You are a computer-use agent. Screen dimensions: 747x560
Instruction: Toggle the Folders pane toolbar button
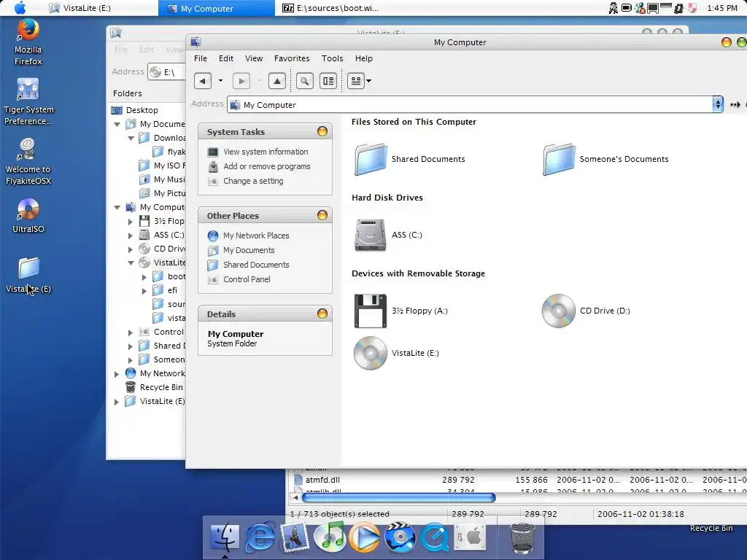pos(329,81)
